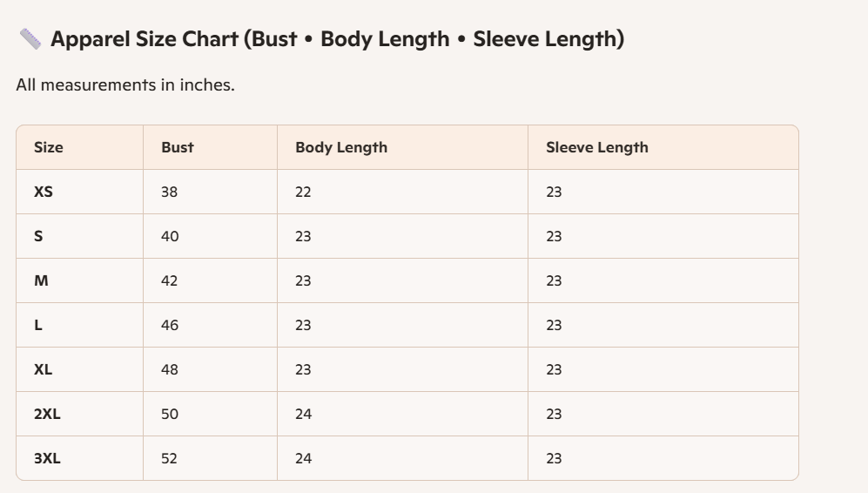This screenshot has height=493, width=868.
Task: Select the Size column header
Action: (48, 147)
